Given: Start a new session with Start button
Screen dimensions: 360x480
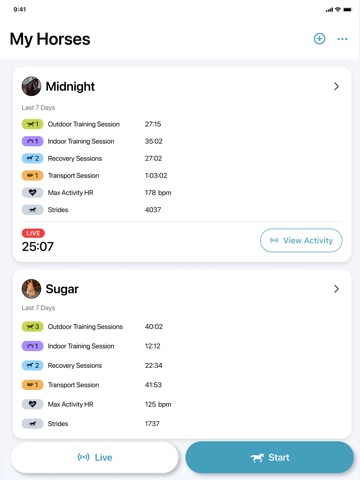Looking at the screenshot, I should tap(269, 457).
